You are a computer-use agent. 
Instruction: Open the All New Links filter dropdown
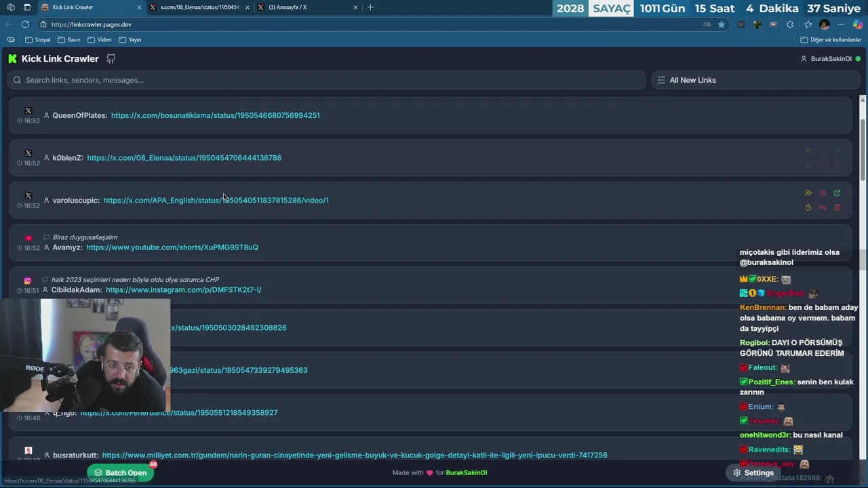pyautogui.click(x=756, y=80)
